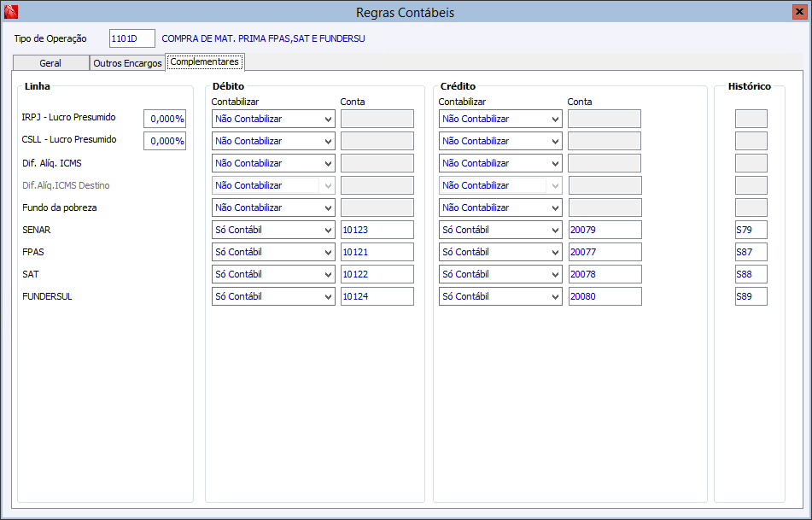Screen dimensions: 812x520
Task: Close the Regras Contábeis window
Action: coord(799,12)
